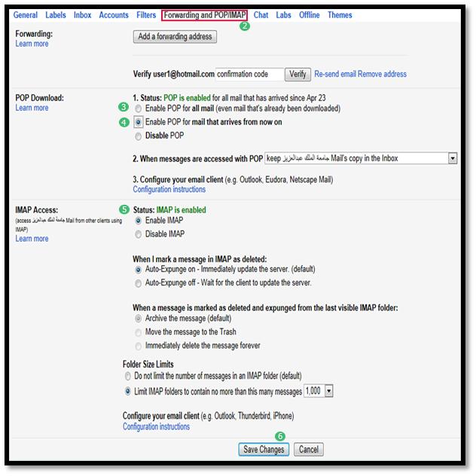The width and height of the screenshot is (476, 476).
Task: Choose Auto-Expunge on option
Action: click(138, 270)
